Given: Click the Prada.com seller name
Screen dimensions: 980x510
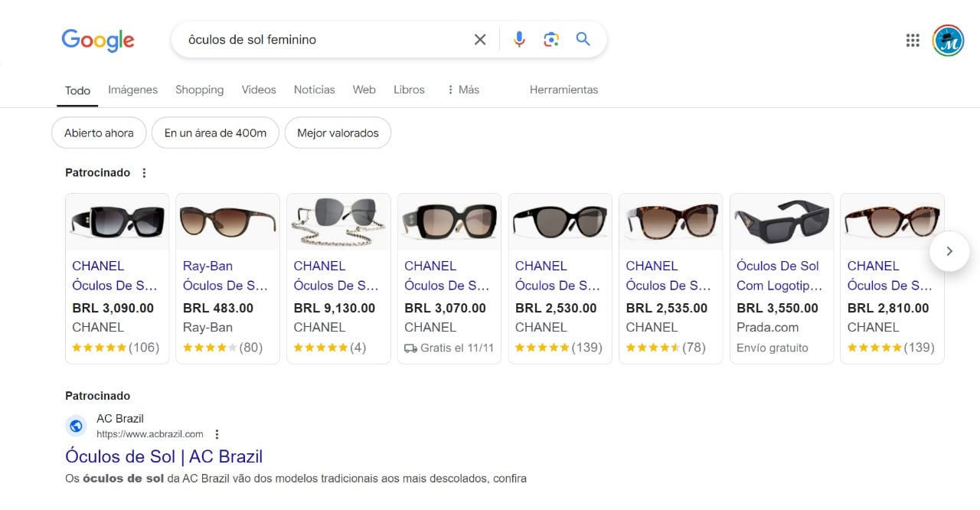Looking at the screenshot, I should 768,327.
